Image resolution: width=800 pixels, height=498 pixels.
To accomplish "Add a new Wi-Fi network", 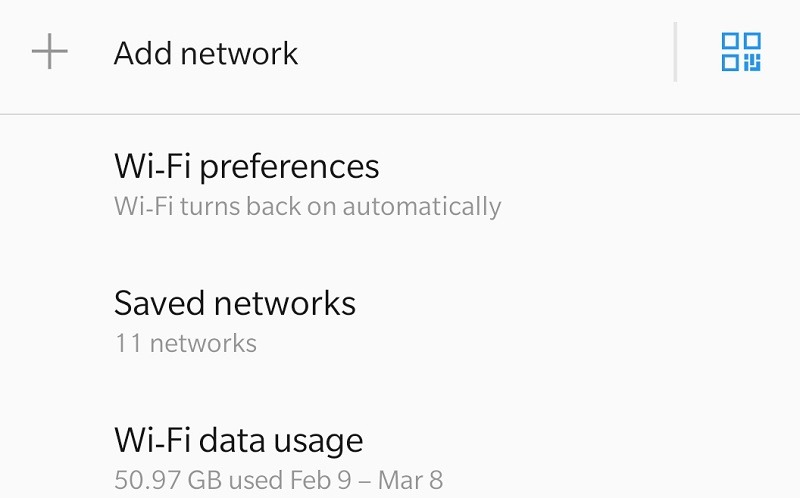I will tap(206, 53).
